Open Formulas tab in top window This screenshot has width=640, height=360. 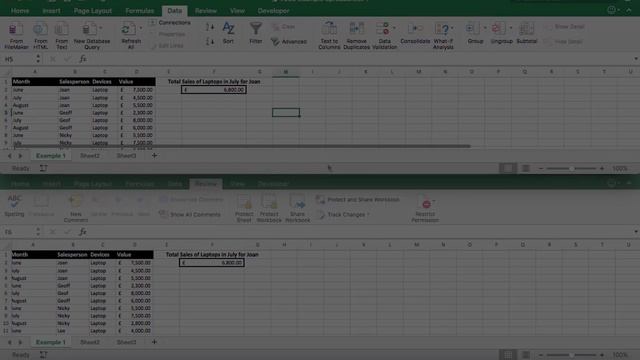[x=140, y=11]
